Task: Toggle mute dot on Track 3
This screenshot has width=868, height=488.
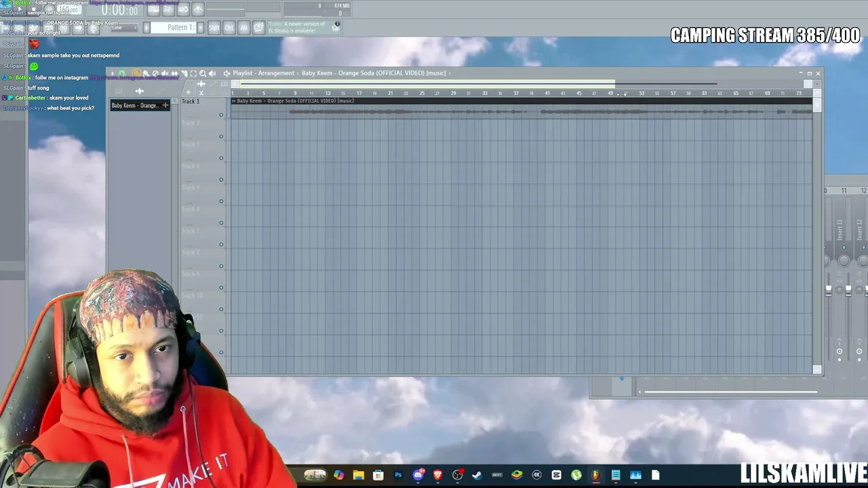Action: (221, 159)
